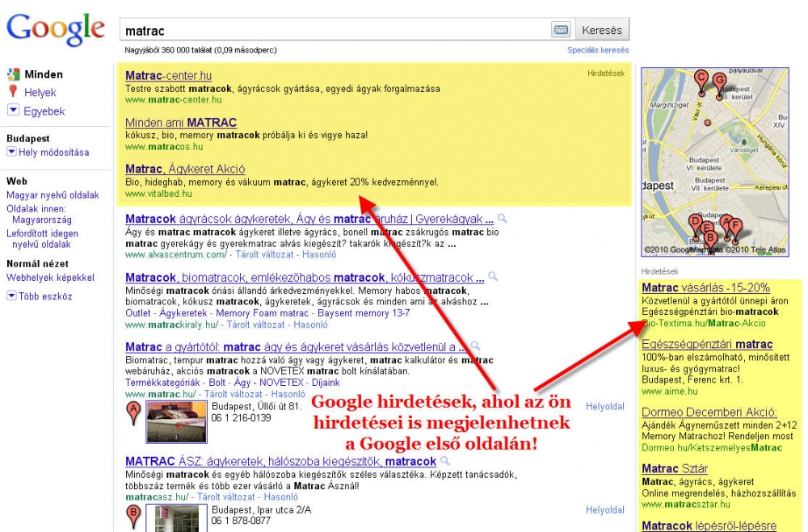Click the red pin A beside Üllői út 81
The image size is (808, 532).
[x=133, y=413]
